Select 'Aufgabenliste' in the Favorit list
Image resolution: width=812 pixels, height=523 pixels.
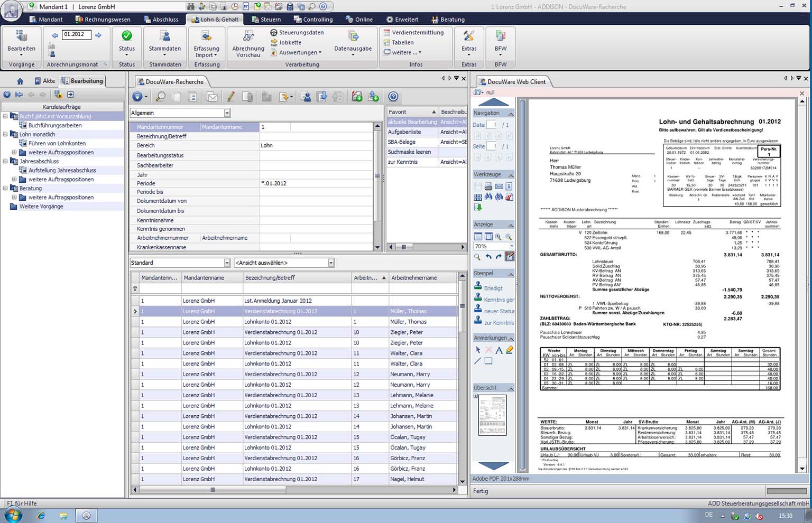(404, 132)
